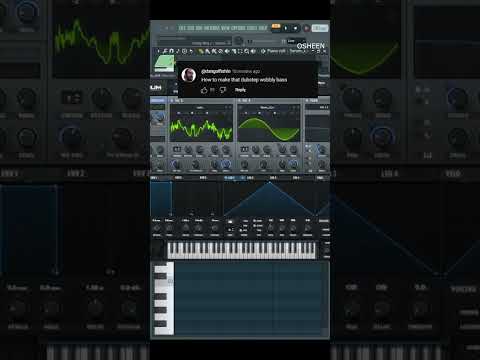Click the stop button in the transport
This screenshot has height=360, width=480.
295,29
